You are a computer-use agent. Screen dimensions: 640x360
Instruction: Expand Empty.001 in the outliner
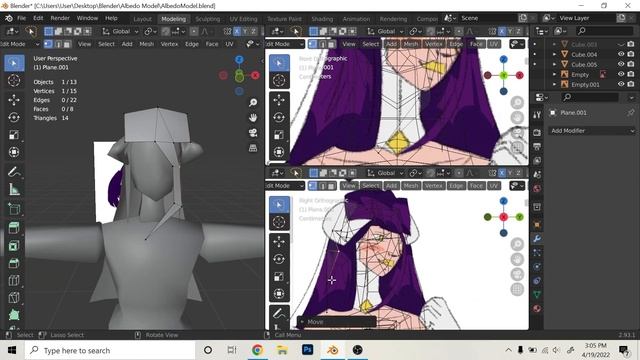(x=554, y=84)
